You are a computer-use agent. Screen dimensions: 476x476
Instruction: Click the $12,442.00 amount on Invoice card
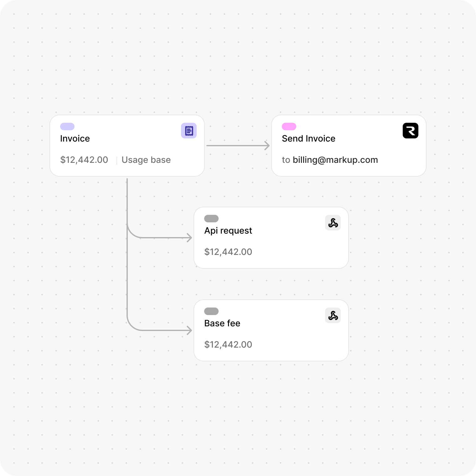coord(84,160)
